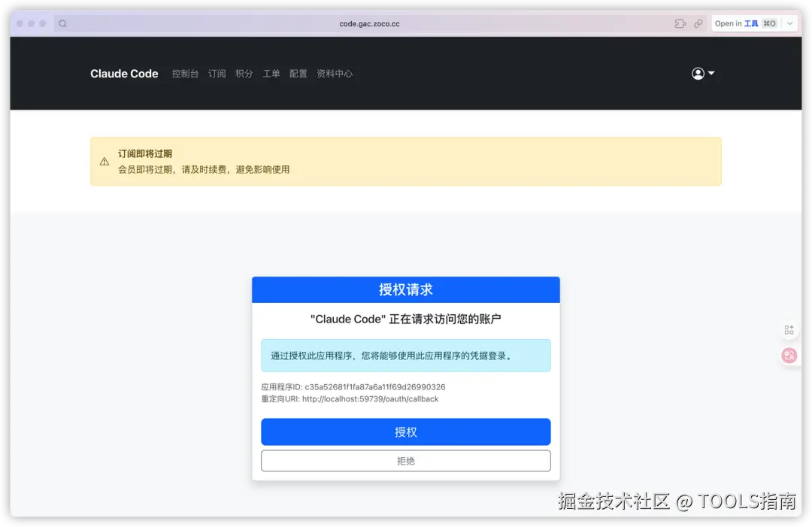
Task: Click the share/cast icon beside link icon
Action: coord(680,23)
